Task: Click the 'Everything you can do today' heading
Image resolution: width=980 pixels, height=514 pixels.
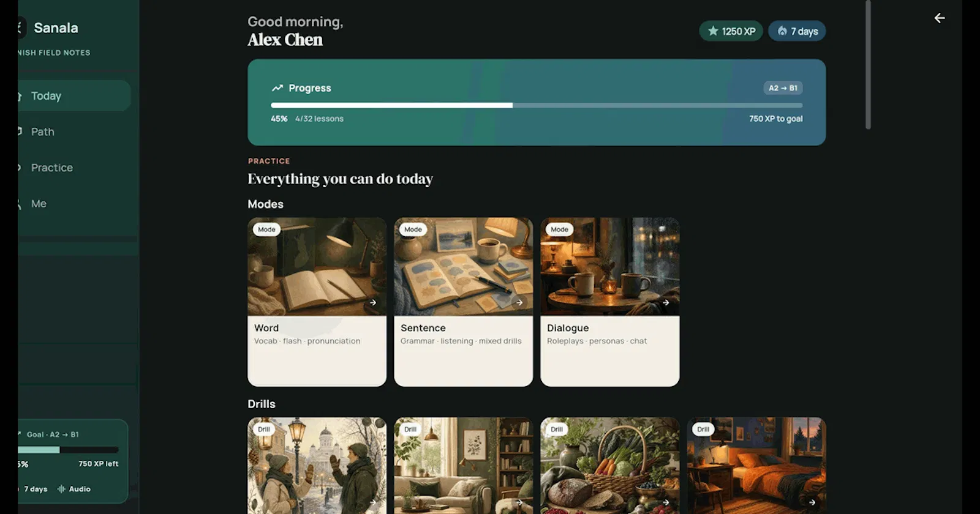Action: pyautogui.click(x=340, y=179)
